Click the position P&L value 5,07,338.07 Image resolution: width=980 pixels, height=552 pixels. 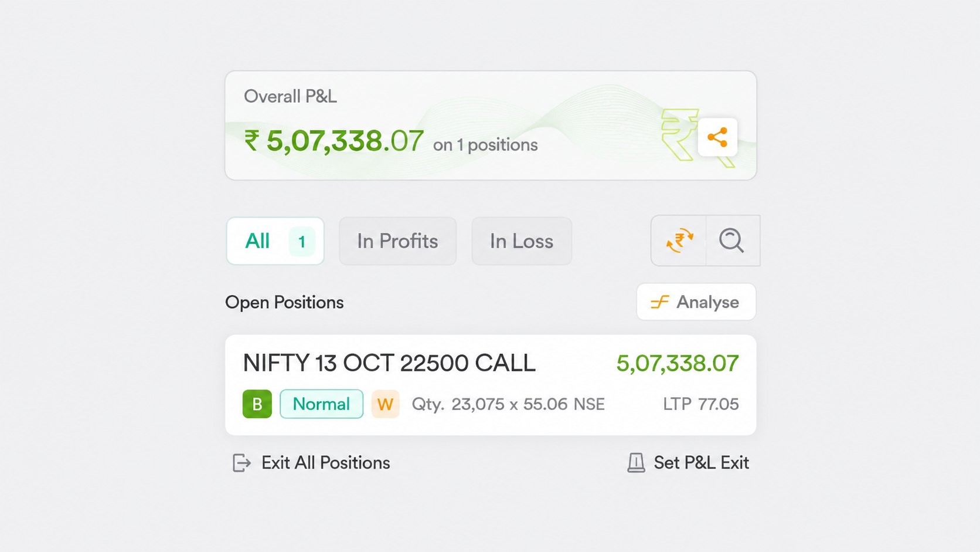click(678, 363)
